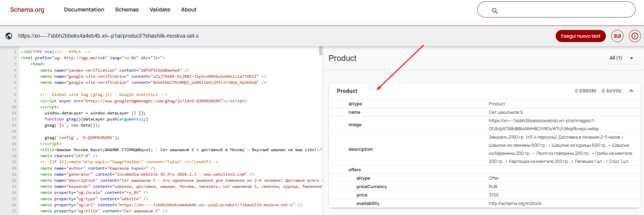Select the priceCurrency value RUB

[x=493, y=186]
